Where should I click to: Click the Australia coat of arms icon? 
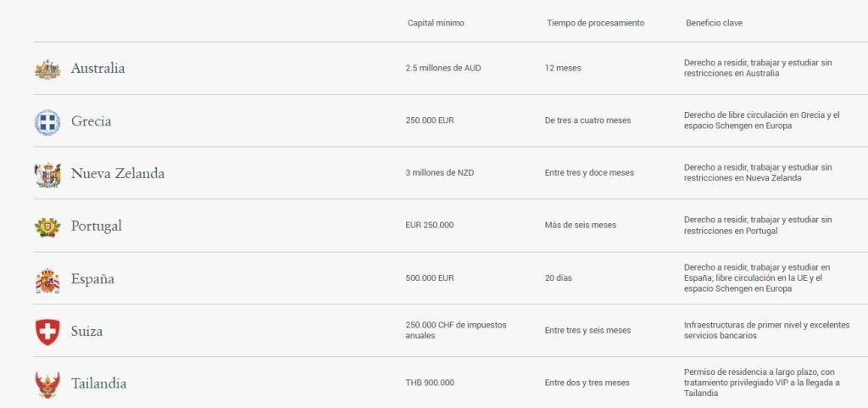pos(47,70)
